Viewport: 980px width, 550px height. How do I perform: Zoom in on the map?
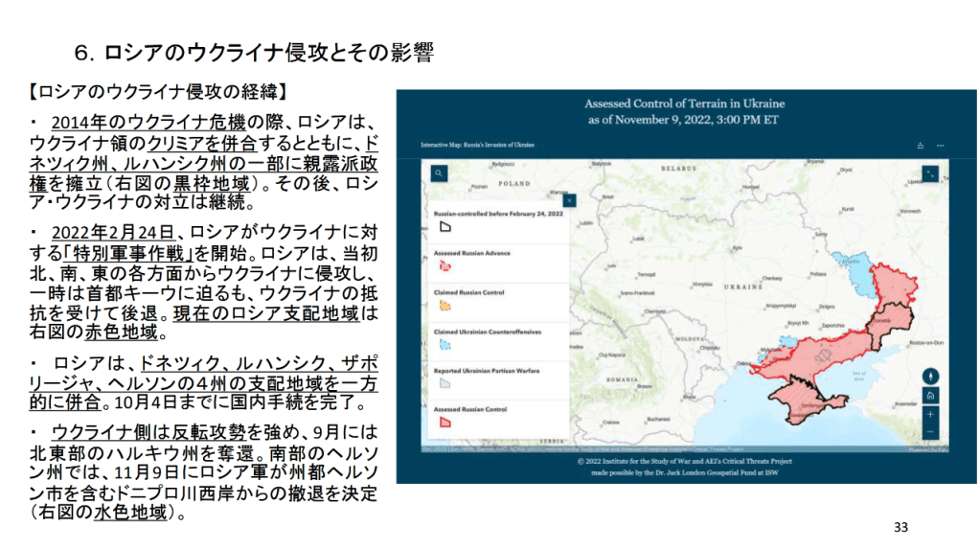click(x=931, y=414)
